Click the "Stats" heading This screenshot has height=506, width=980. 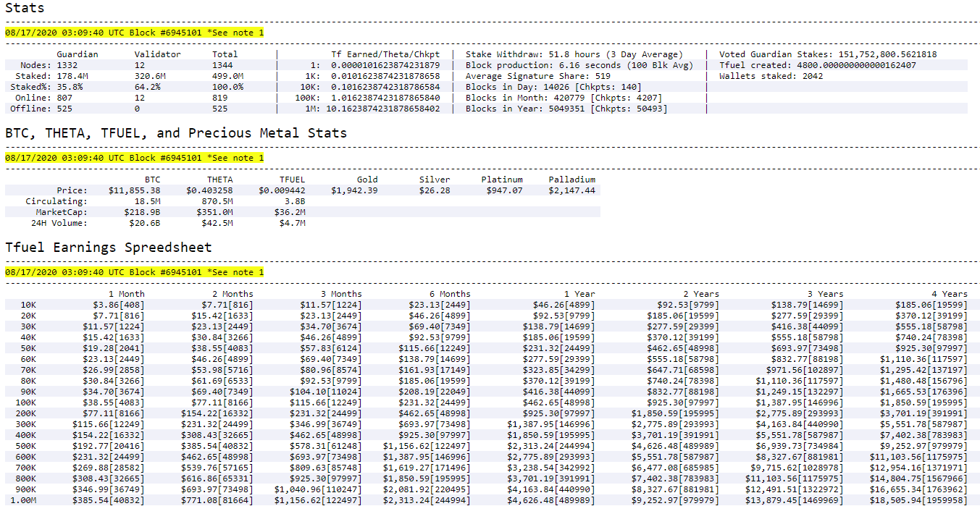pos(25,9)
